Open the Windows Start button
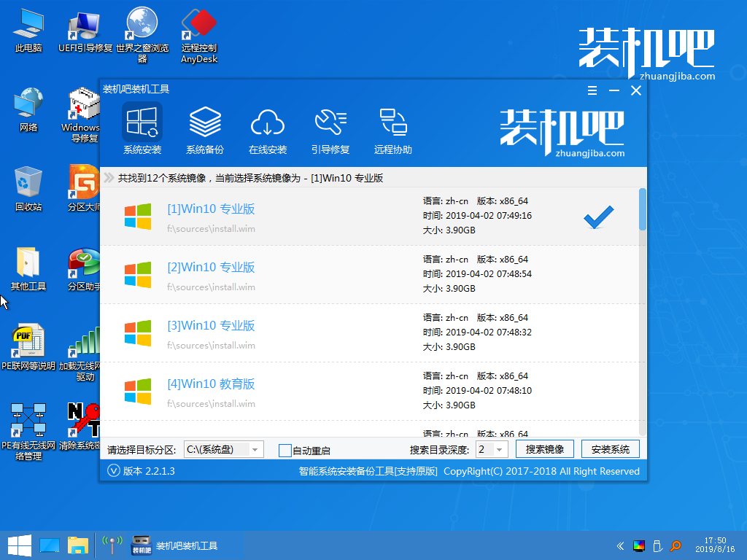747x560 pixels. [19, 545]
